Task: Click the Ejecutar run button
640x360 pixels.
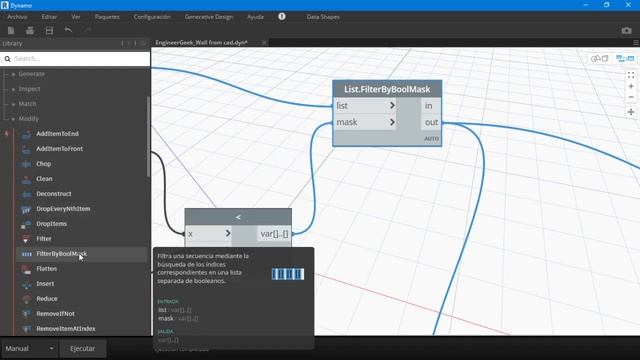Action: coord(82,349)
